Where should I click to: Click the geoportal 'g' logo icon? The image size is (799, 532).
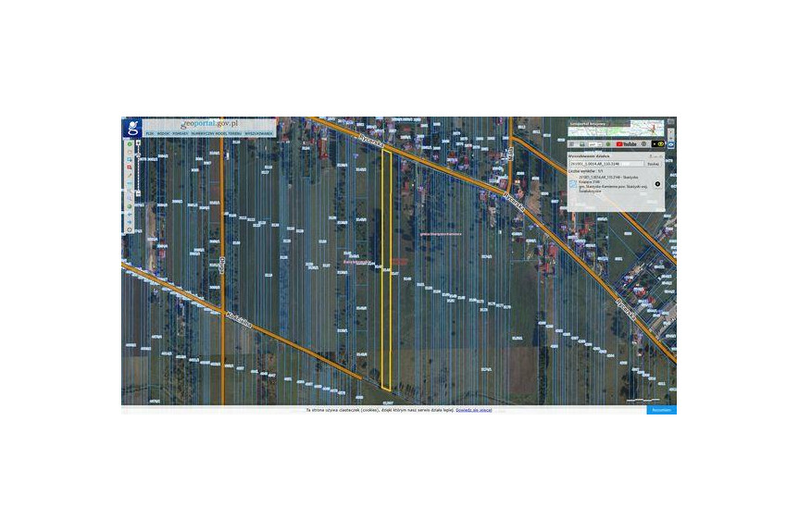coord(133,128)
